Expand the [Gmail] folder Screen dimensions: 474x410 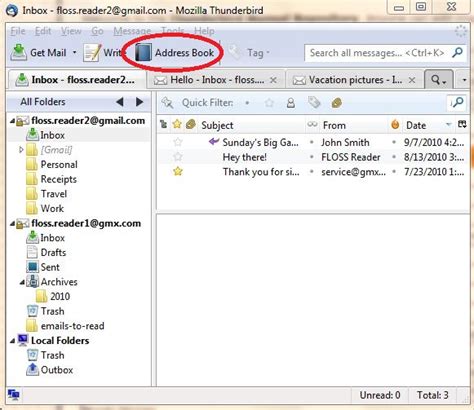(21, 150)
